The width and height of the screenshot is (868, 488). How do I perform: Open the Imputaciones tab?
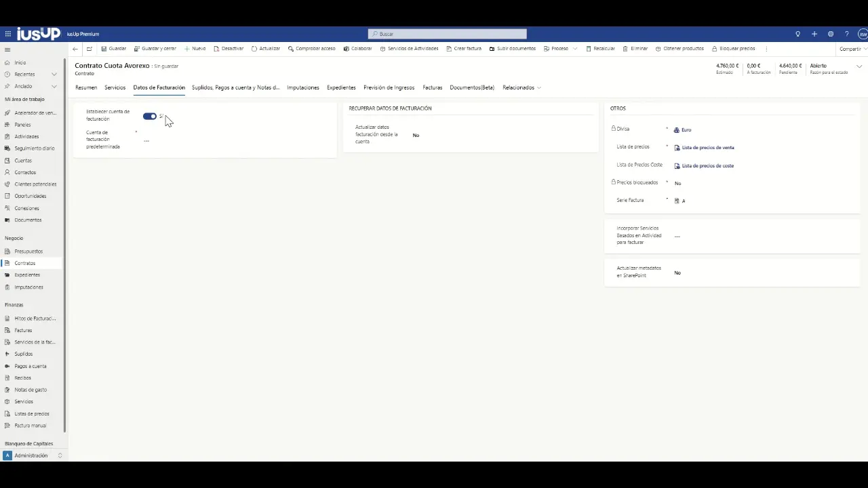302,87
